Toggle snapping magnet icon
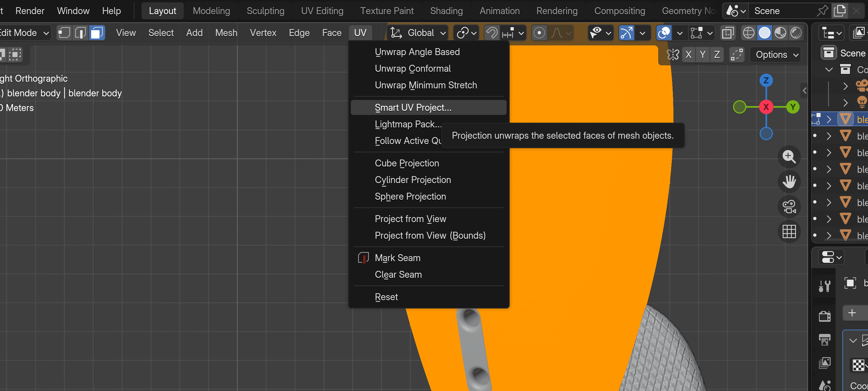 point(492,33)
